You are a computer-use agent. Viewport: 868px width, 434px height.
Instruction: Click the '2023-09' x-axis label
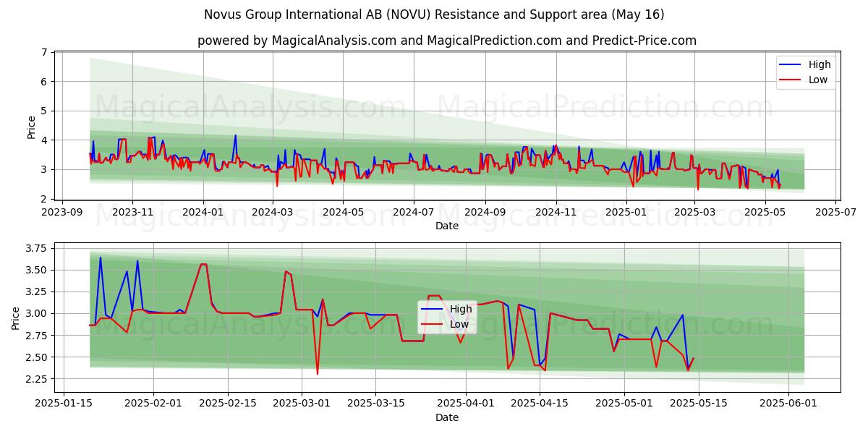pyautogui.click(x=61, y=213)
